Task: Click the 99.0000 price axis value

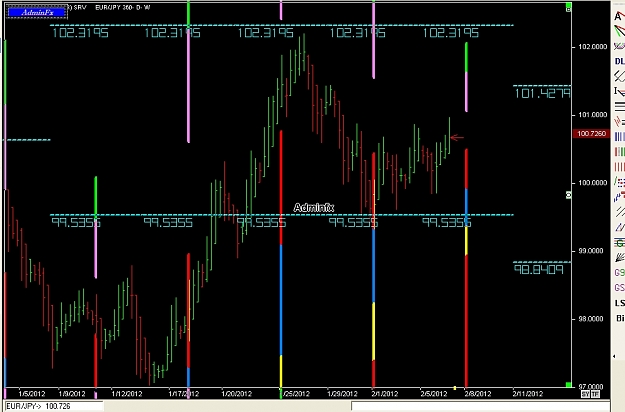Action: click(593, 251)
